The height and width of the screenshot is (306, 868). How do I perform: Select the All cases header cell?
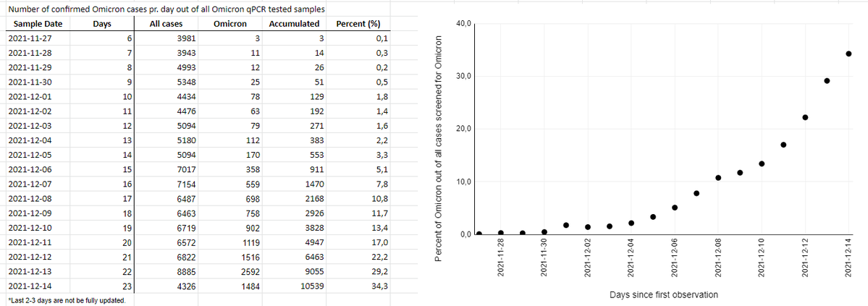click(x=166, y=24)
